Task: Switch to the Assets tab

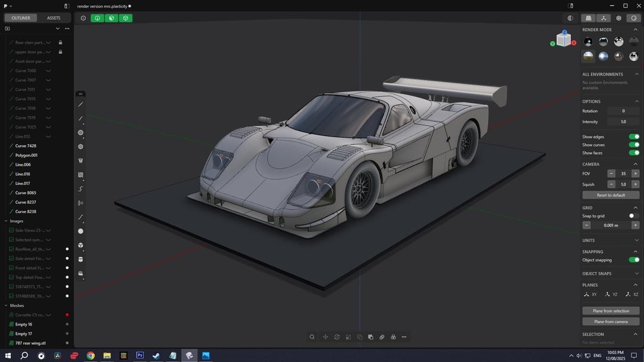Action: 54,18
